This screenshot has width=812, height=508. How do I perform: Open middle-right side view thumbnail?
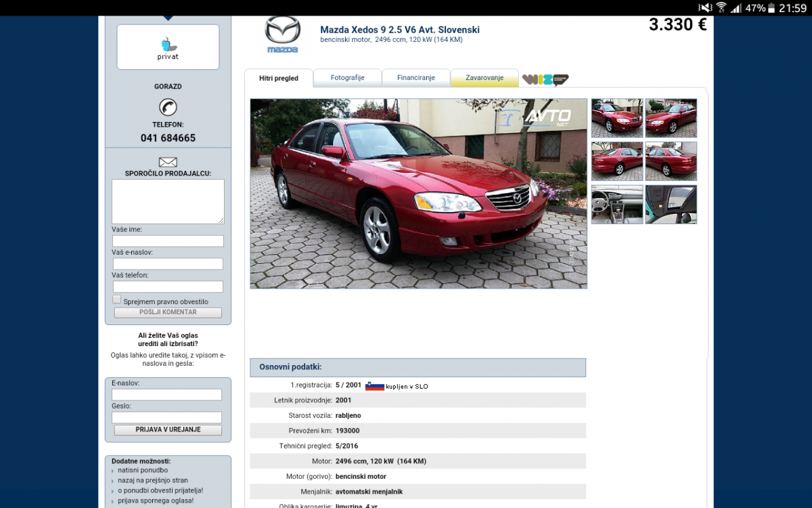tap(671, 161)
